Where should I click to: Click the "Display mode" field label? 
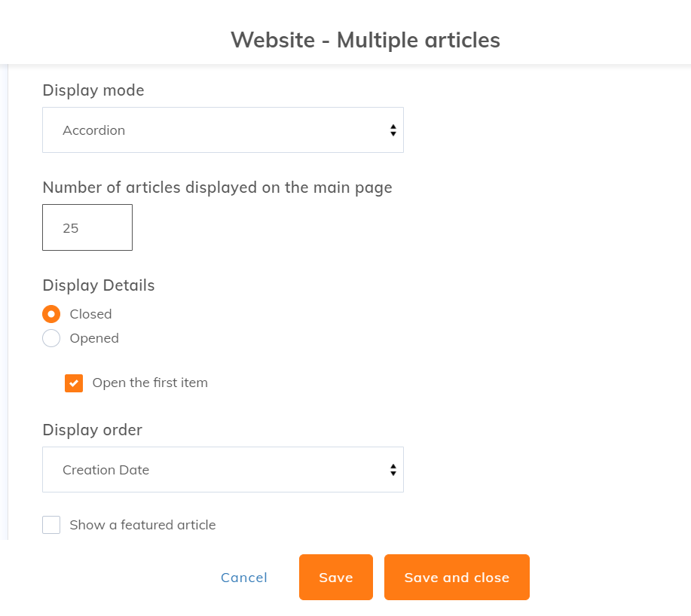tap(93, 90)
